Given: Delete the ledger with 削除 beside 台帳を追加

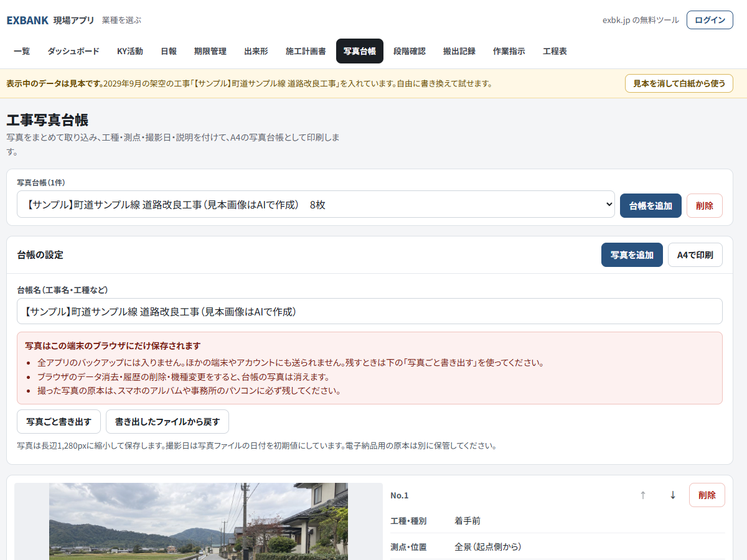Looking at the screenshot, I should 705,206.
